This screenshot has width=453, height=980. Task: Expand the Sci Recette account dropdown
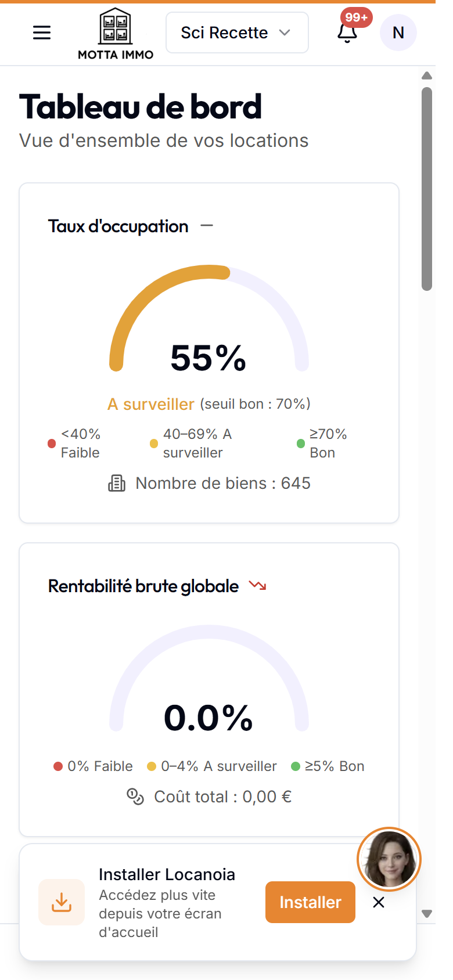point(237,33)
